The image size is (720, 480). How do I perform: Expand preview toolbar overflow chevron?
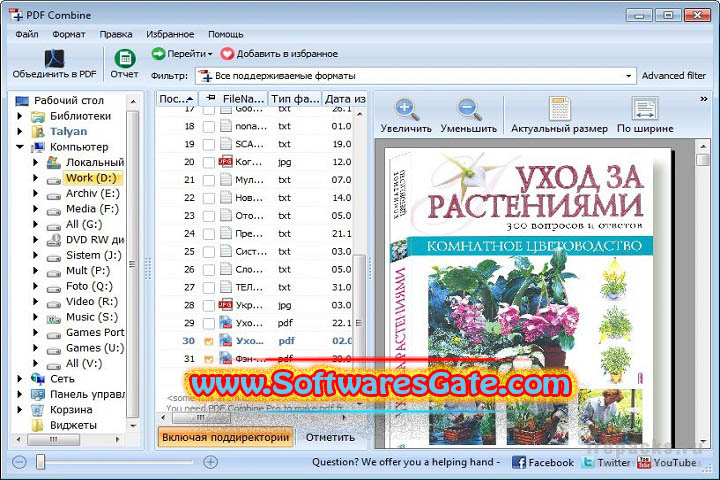[x=703, y=99]
